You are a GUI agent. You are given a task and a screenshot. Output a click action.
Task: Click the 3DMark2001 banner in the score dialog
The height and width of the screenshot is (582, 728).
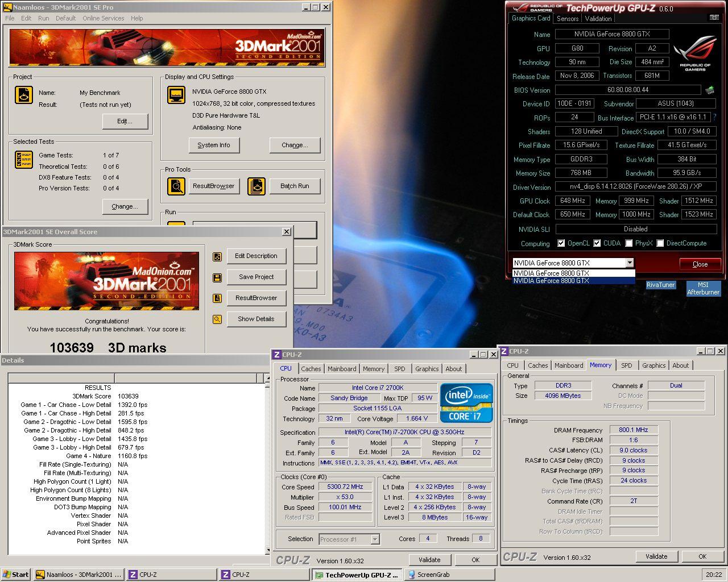coord(107,281)
